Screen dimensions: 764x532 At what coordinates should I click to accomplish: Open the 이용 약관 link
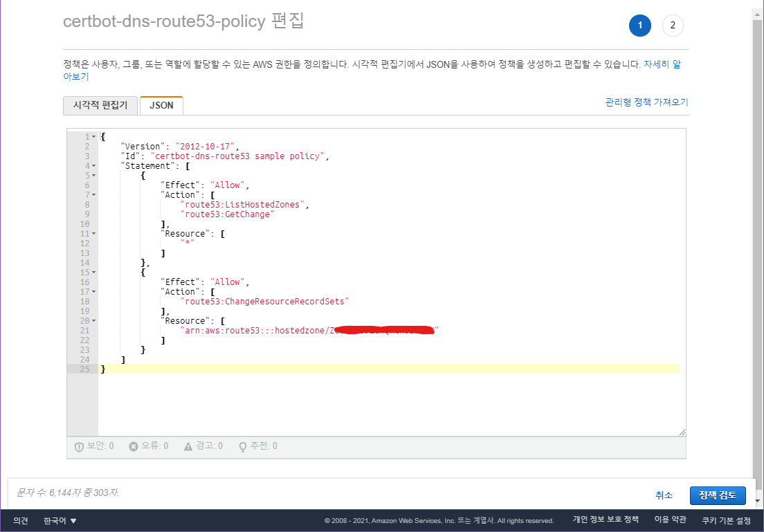click(670, 520)
